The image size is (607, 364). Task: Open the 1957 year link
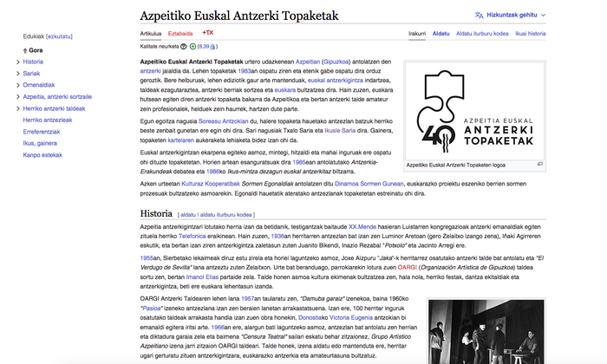click(x=247, y=299)
